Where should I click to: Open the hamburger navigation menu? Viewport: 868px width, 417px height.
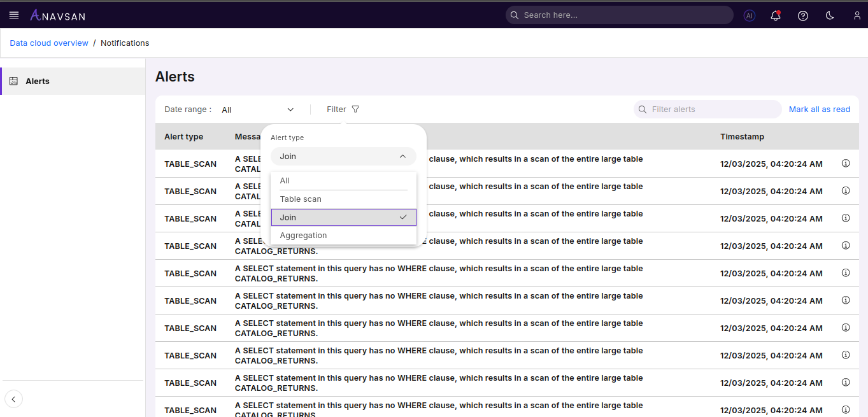tap(14, 15)
